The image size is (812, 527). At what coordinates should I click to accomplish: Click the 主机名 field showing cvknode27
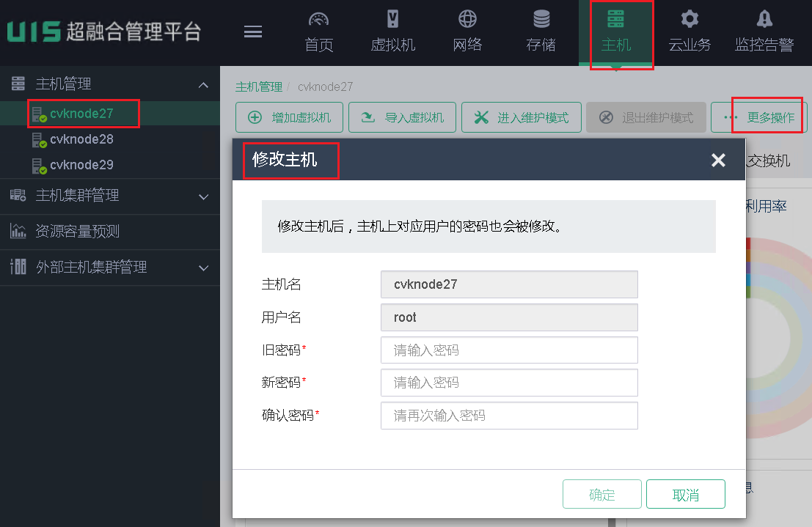tap(509, 284)
